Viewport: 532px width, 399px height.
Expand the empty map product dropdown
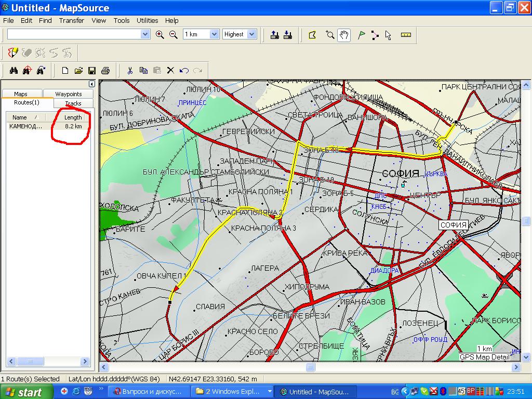(145, 34)
